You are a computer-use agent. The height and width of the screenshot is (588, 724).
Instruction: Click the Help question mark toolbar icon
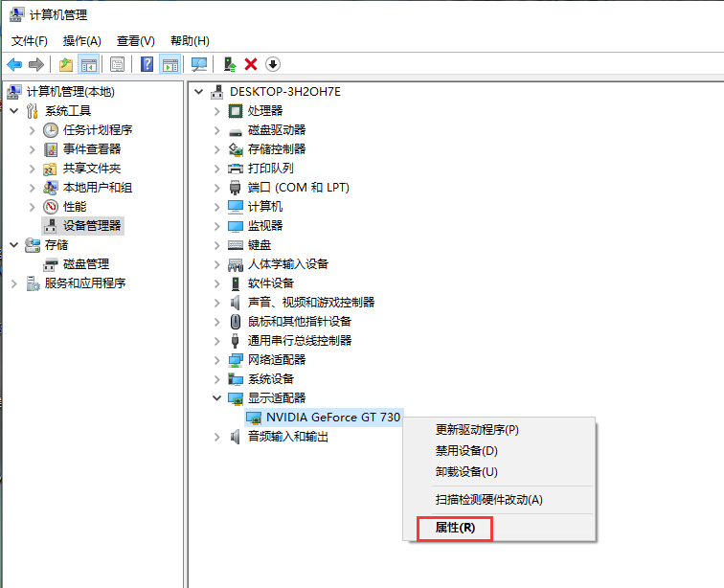point(147,64)
